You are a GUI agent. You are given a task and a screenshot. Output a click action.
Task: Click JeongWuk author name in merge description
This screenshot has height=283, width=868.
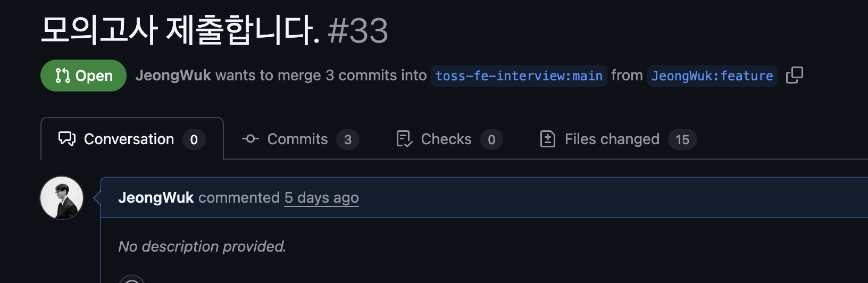click(173, 75)
